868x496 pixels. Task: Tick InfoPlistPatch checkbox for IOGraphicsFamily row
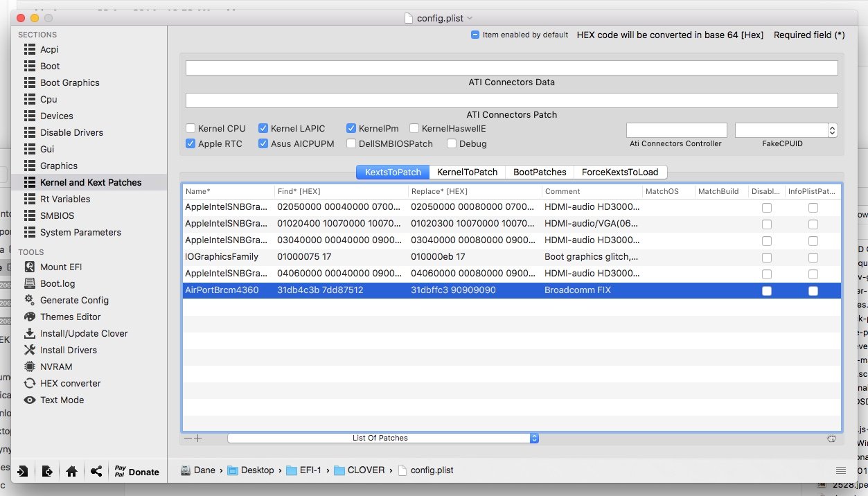tap(813, 257)
